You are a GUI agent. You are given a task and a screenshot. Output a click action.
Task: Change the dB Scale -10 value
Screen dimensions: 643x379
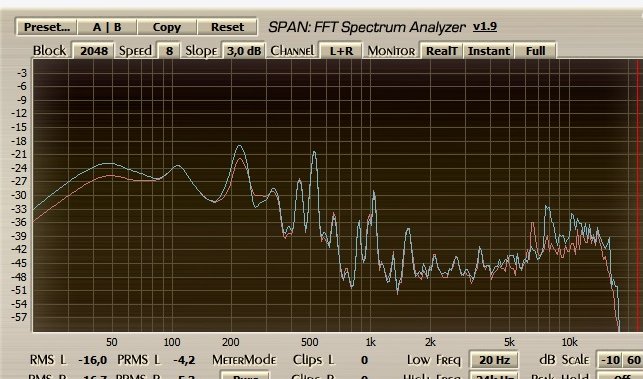[611, 360]
